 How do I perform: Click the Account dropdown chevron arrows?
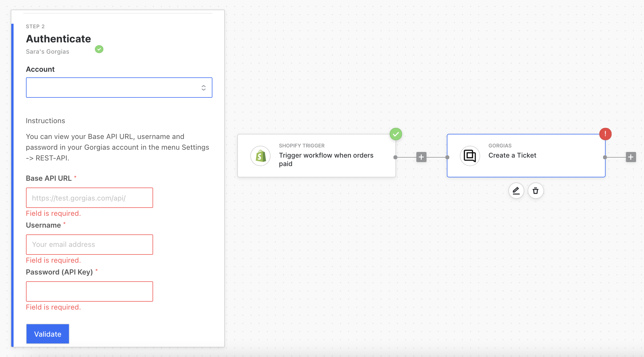pos(203,88)
